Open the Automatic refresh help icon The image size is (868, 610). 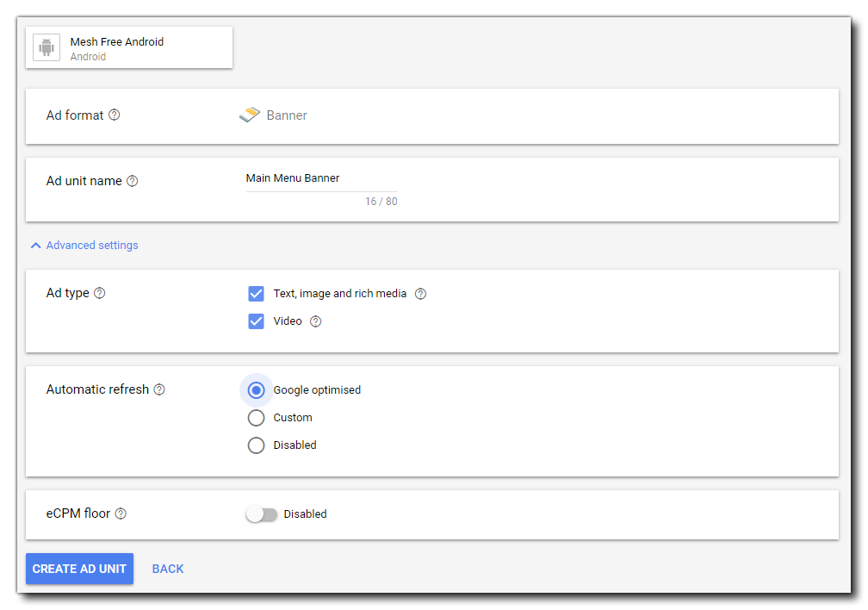(159, 389)
